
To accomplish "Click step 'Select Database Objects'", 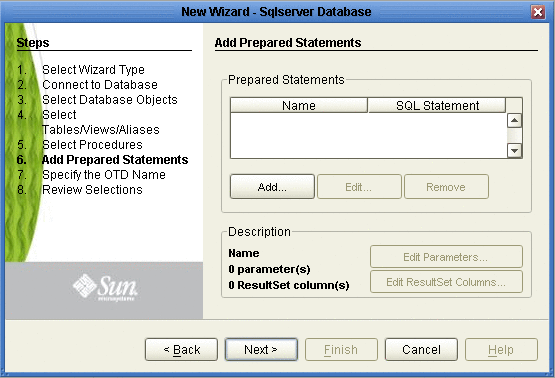I will tap(110, 100).
